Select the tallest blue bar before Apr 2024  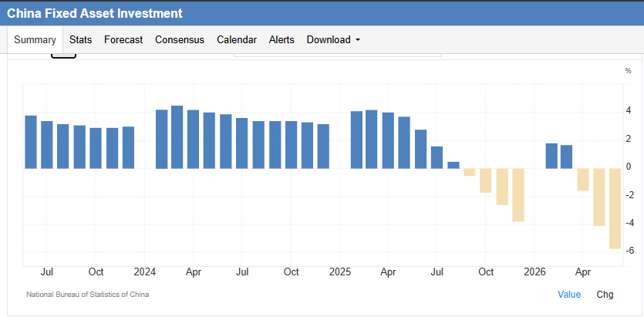click(177, 137)
